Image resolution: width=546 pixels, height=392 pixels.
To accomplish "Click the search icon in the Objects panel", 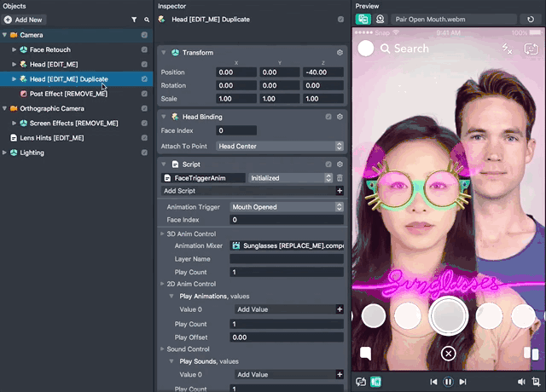I will [x=146, y=19].
